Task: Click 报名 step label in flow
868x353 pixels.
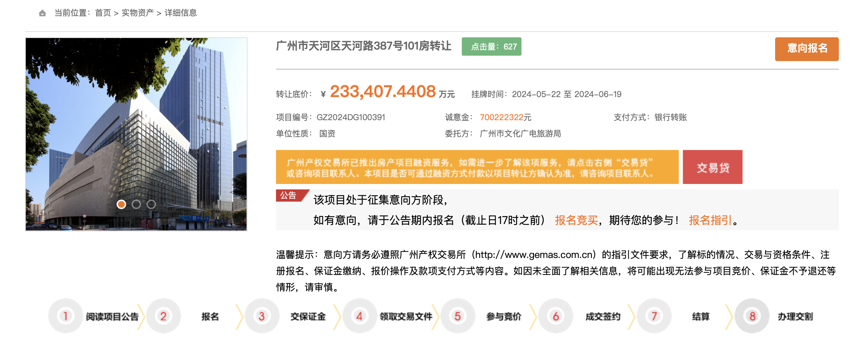Action: pyautogui.click(x=210, y=317)
